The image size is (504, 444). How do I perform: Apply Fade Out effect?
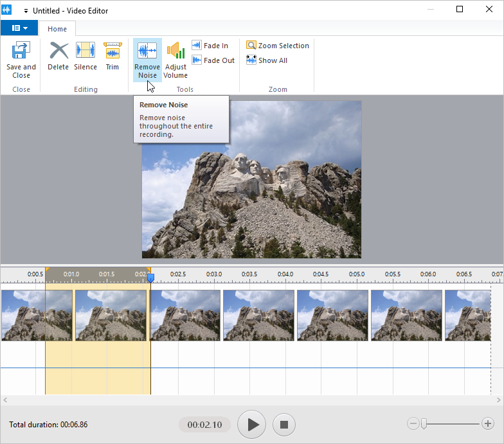coord(213,60)
